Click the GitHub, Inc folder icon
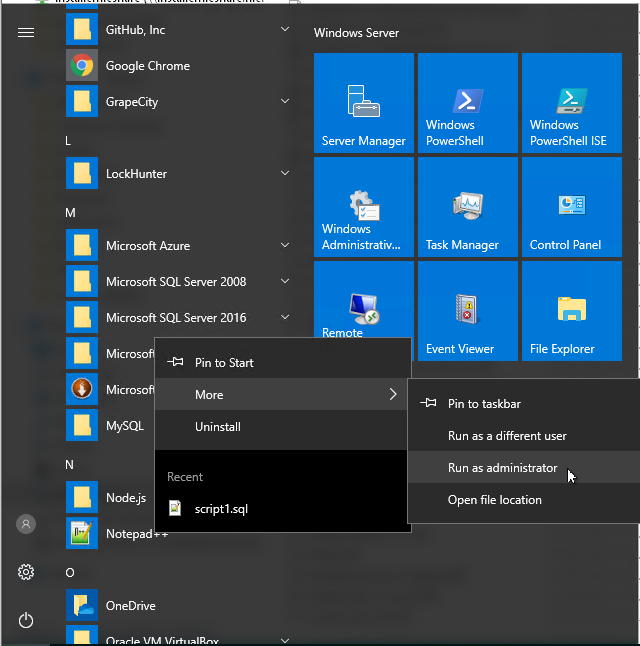This screenshot has width=640, height=646. pyautogui.click(x=82, y=29)
